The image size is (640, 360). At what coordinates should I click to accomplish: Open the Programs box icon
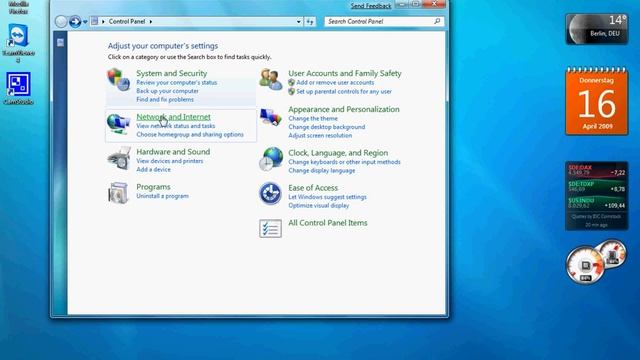pyautogui.click(x=118, y=192)
